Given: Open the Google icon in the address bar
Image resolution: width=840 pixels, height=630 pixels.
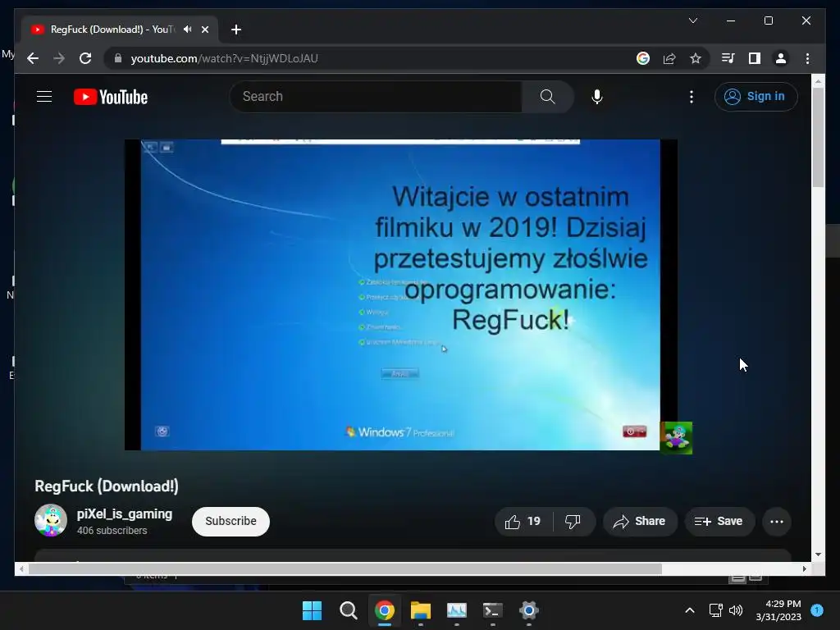Looking at the screenshot, I should (x=643, y=58).
